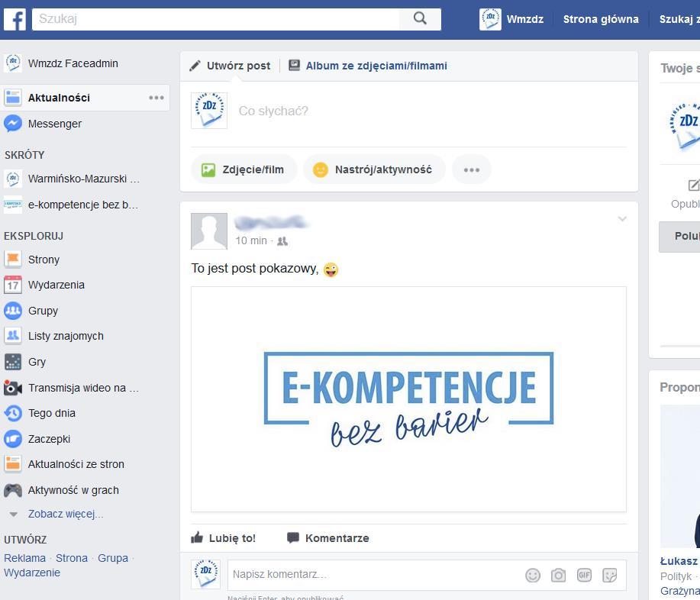
Task: Click the Gry icon
Action: (13, 362)
